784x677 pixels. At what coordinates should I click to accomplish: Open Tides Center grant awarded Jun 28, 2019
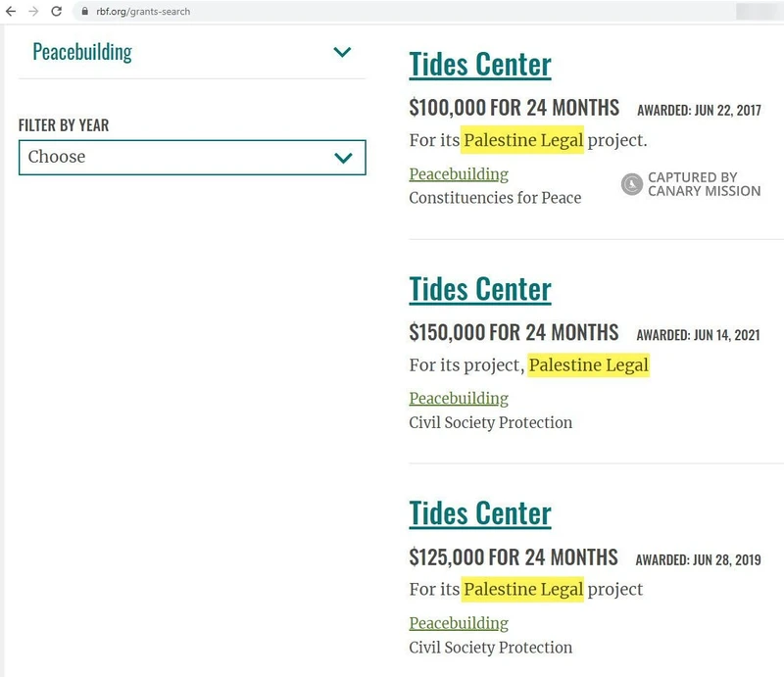[480, 513]
